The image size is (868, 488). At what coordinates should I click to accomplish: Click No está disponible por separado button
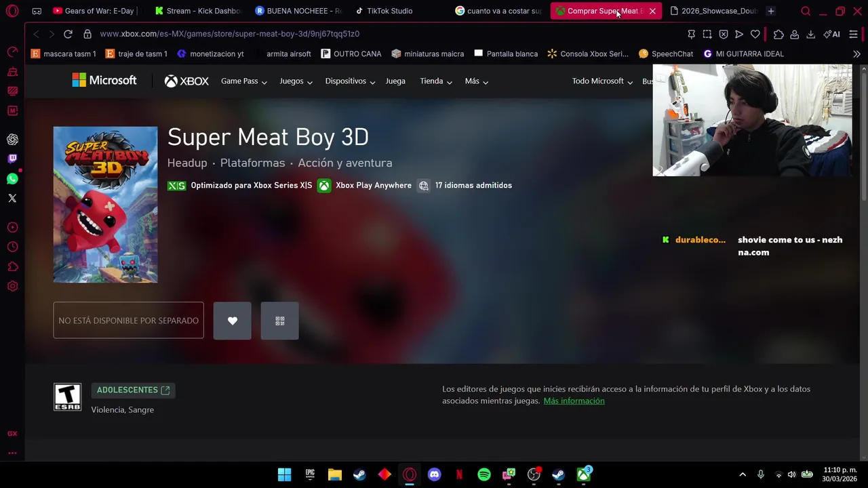pyautogui.click(x=128, y=321)
